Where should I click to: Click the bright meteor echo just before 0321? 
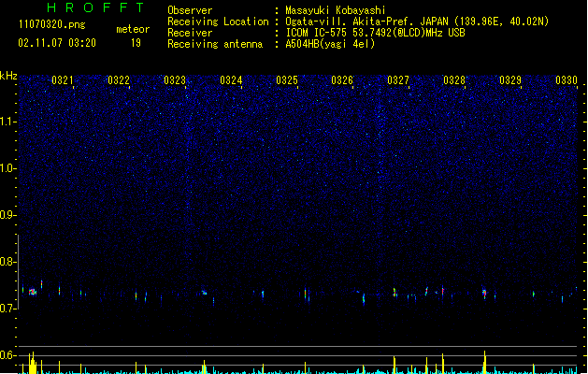(33, 292)
